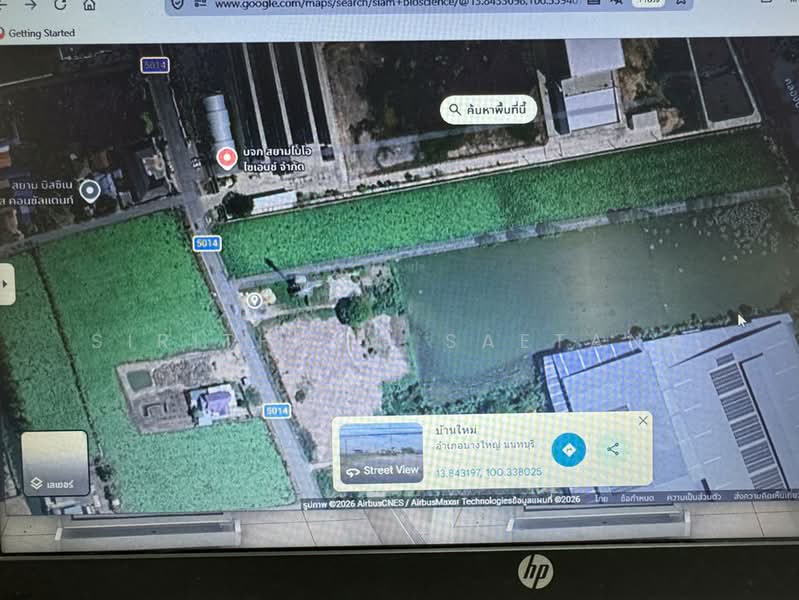The image size is (799, 600).
Task: Click the small dropped pin beside road 5014
Action: tap(254, 300)
